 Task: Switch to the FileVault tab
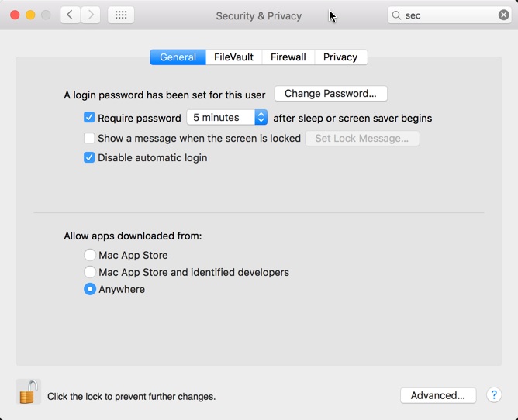[233, 57]
